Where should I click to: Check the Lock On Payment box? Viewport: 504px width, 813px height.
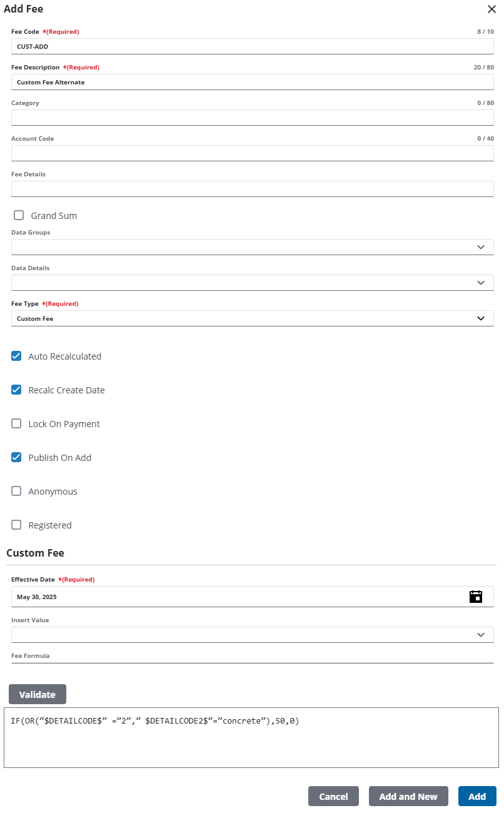(17, 423)
